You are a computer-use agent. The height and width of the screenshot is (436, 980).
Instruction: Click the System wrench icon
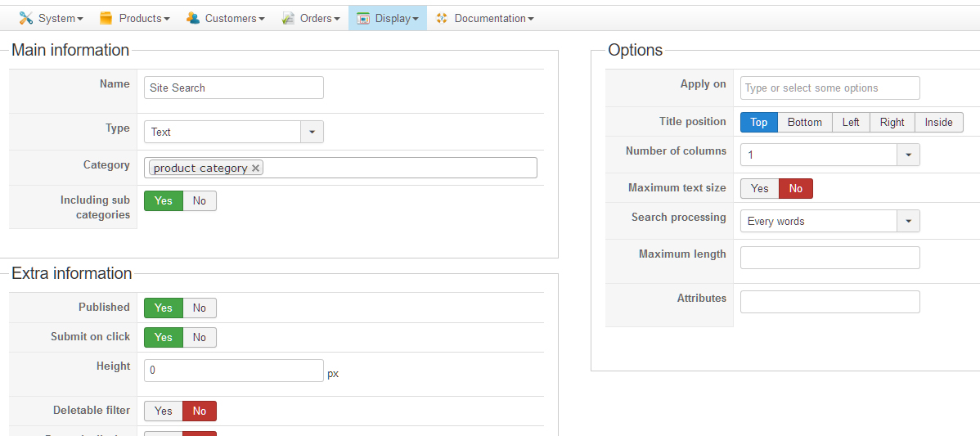click(26, 18)
